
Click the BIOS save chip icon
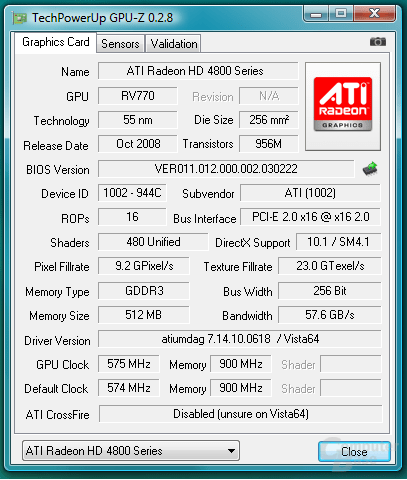click(370, 169)
